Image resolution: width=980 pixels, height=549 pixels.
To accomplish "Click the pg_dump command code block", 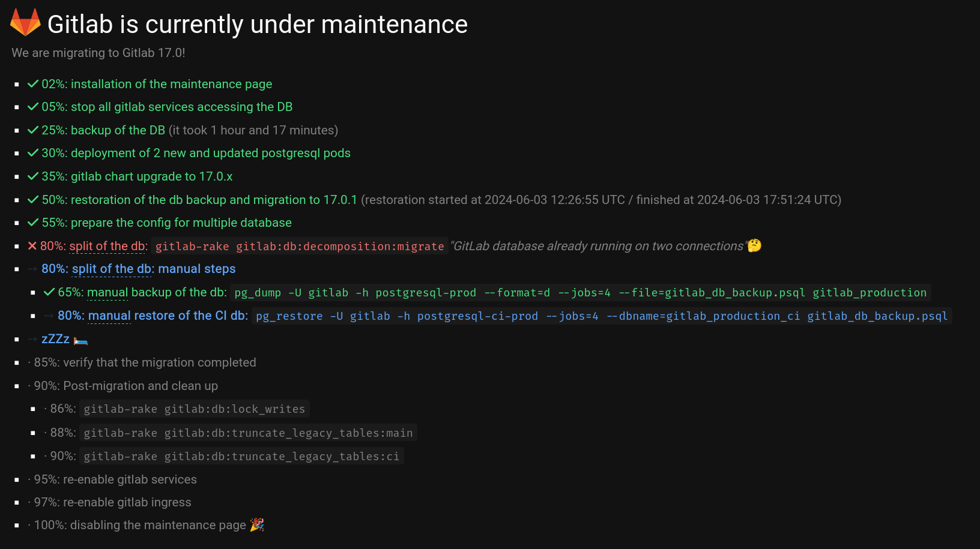I will coord(580,293).
